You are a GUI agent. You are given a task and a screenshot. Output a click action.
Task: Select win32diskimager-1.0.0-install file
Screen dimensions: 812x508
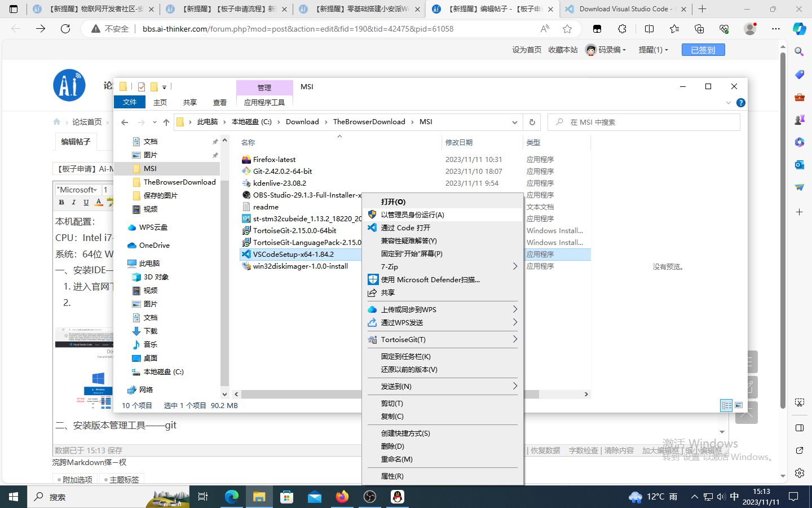click(300, 266)
